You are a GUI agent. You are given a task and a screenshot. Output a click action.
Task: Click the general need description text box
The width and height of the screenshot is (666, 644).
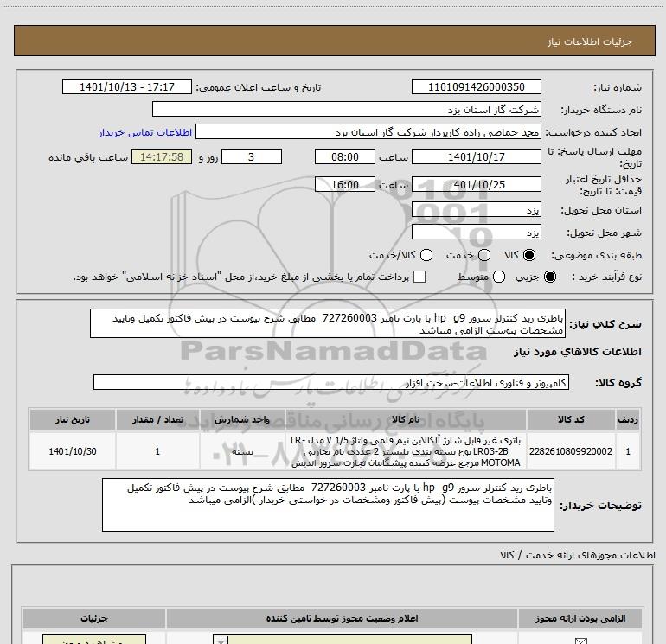coord(328,324)
